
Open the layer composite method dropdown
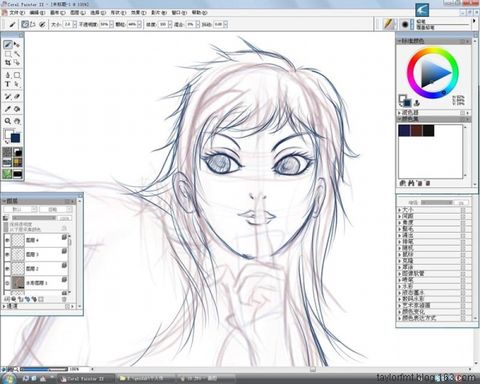click(20, 209)
